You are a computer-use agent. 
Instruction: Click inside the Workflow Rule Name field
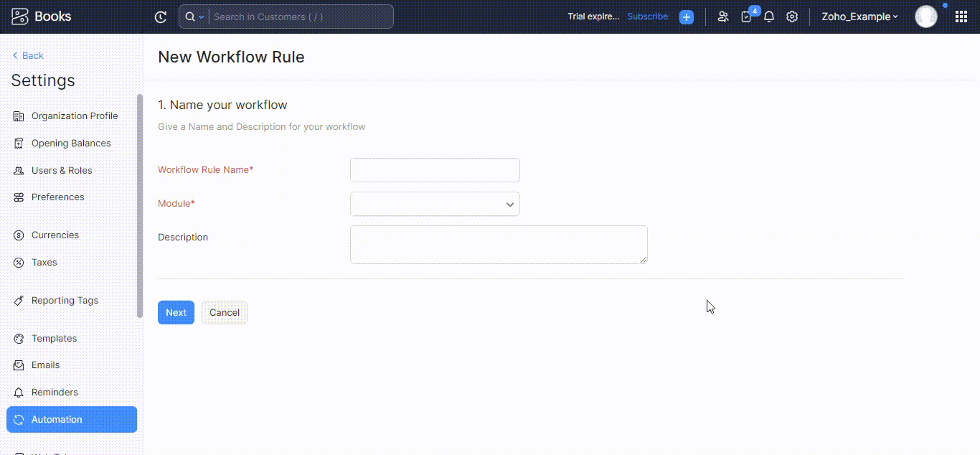(434, 170)
